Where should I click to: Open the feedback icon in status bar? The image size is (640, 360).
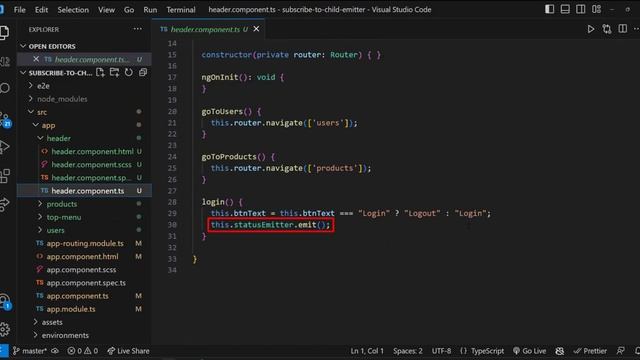(x=620, y=351)
